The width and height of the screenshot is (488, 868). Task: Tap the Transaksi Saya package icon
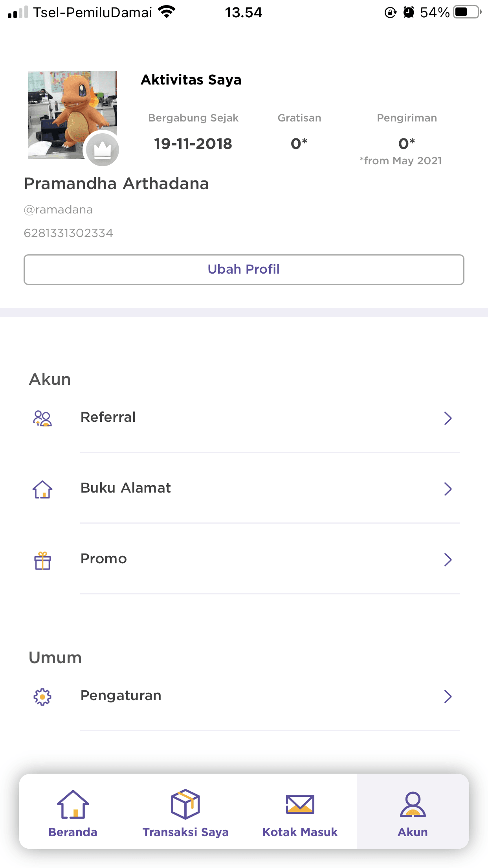click(x=185, y=804)
